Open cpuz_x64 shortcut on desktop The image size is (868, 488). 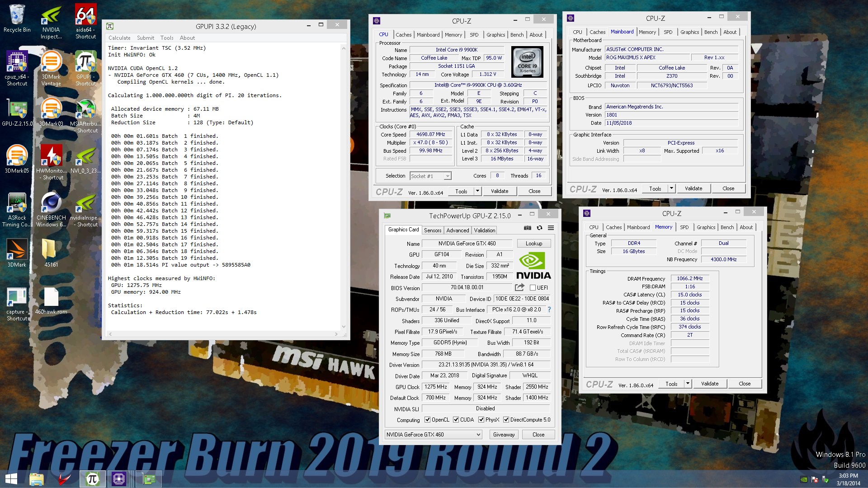(x=17, y=68)
